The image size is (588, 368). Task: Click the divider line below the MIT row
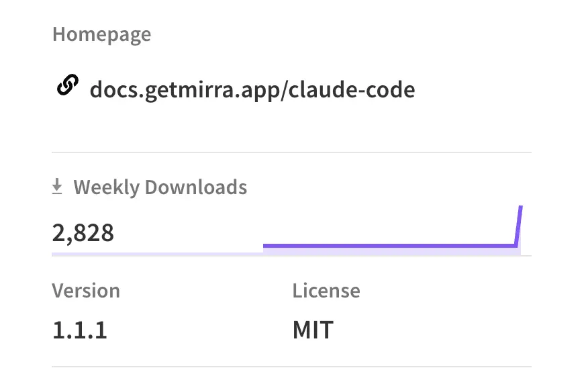click(291, 366)
